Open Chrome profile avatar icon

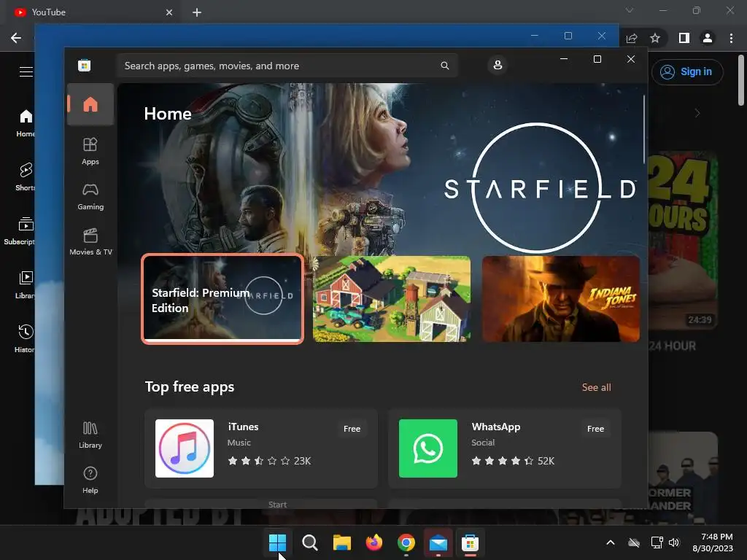tap(708, 38)
